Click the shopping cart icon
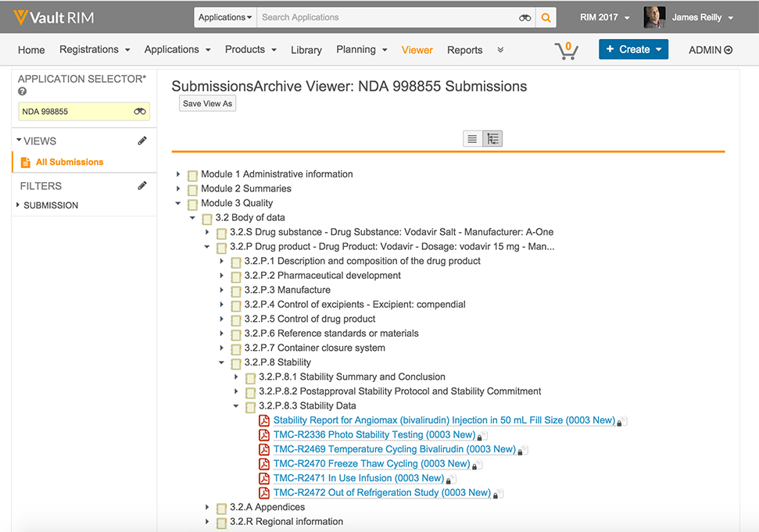Screen dimensions: 759x532 [x=566, y=50]
